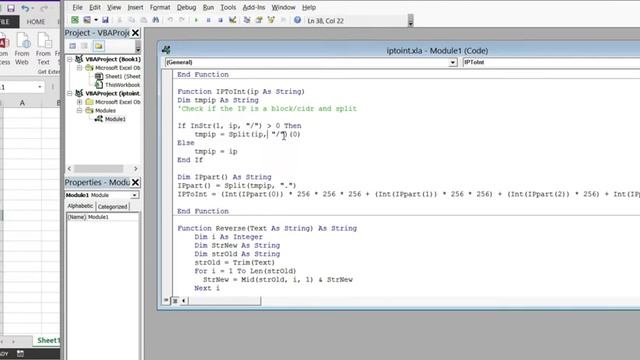
Task: Click the Break (pause) toolbar icon
Action: (209, 20)
